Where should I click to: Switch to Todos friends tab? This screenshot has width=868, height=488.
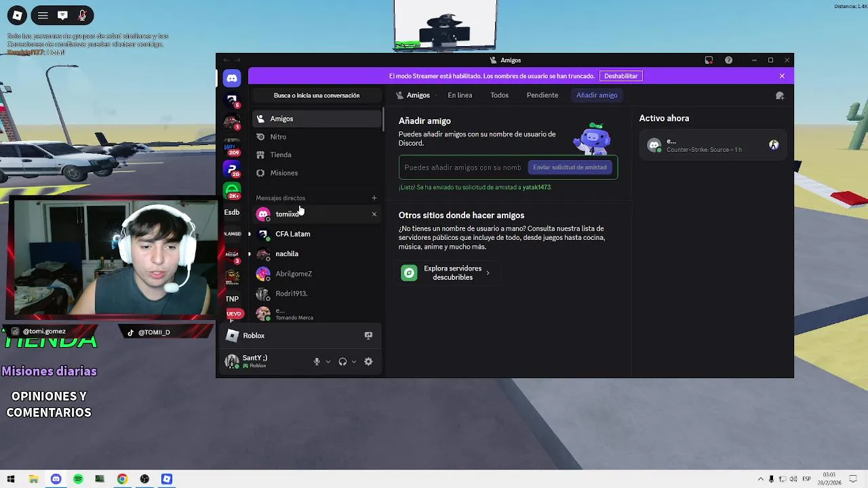[x=499, y=96]
